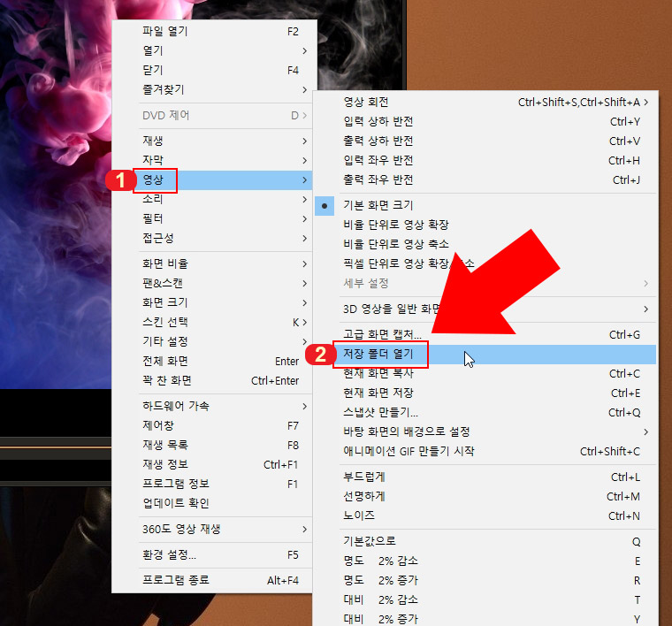Screen dimensions: 672x626
Task: Select 닫기 menu entry
Action: [214, 70]
